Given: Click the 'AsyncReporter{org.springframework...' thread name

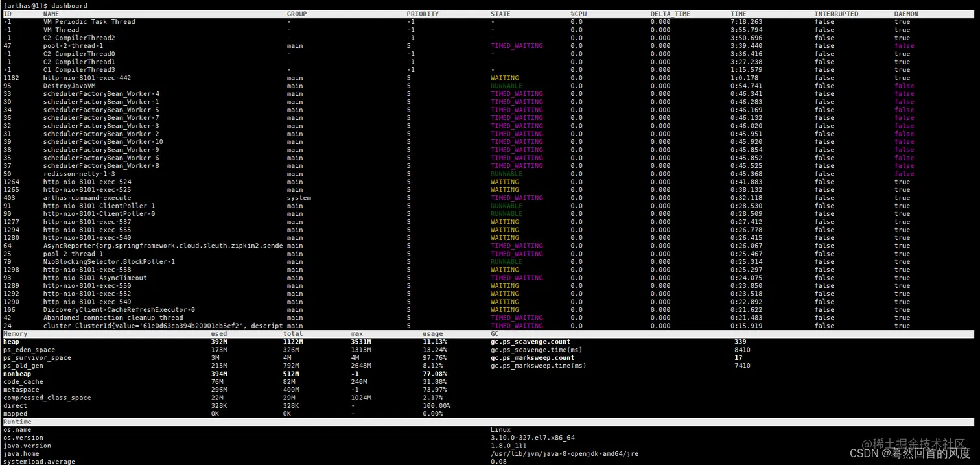Looking at the screenshot, I should 163,246.
